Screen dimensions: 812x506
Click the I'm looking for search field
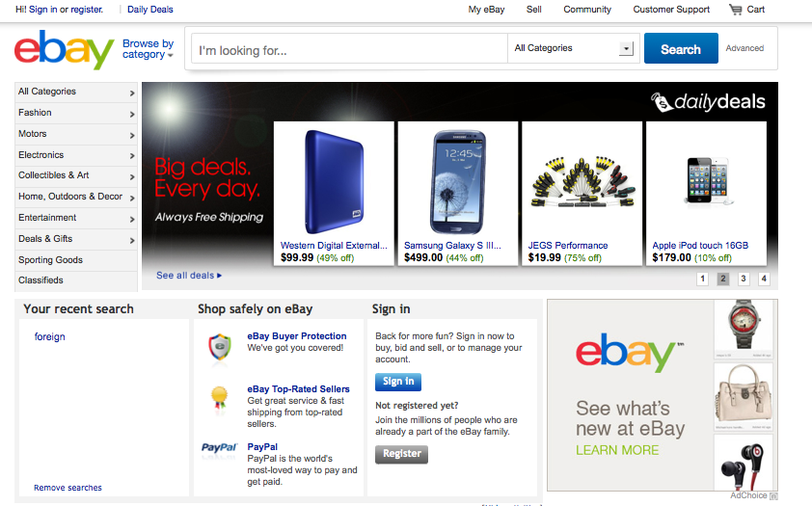pos(349,48)
